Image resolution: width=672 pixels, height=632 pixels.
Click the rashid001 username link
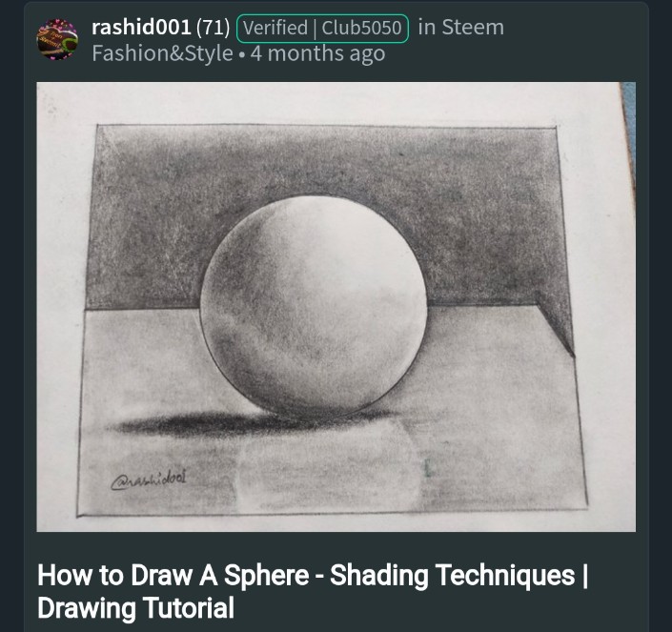coord(141,28)
